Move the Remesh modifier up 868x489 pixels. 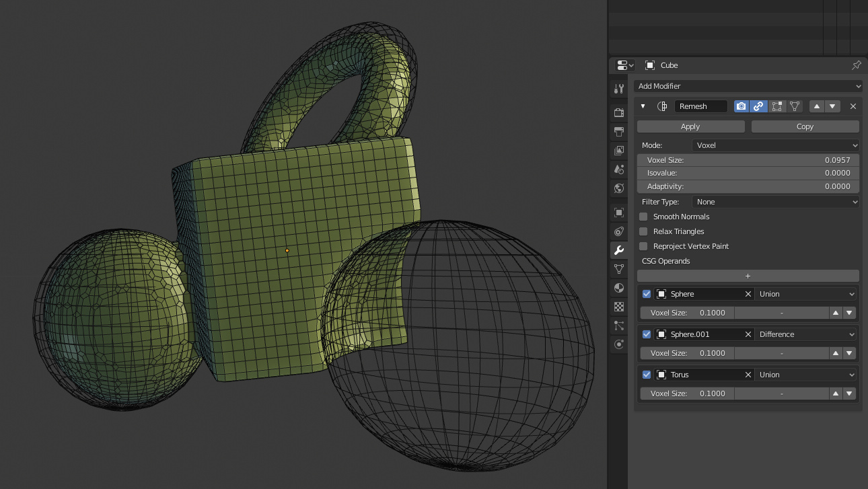(x=816, y=106)
